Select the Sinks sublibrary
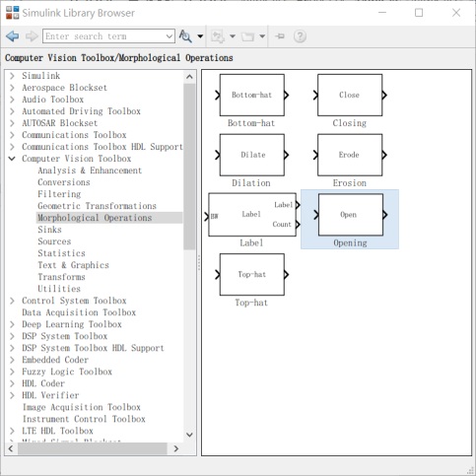476x476 pixels. (x=49, y=230)
